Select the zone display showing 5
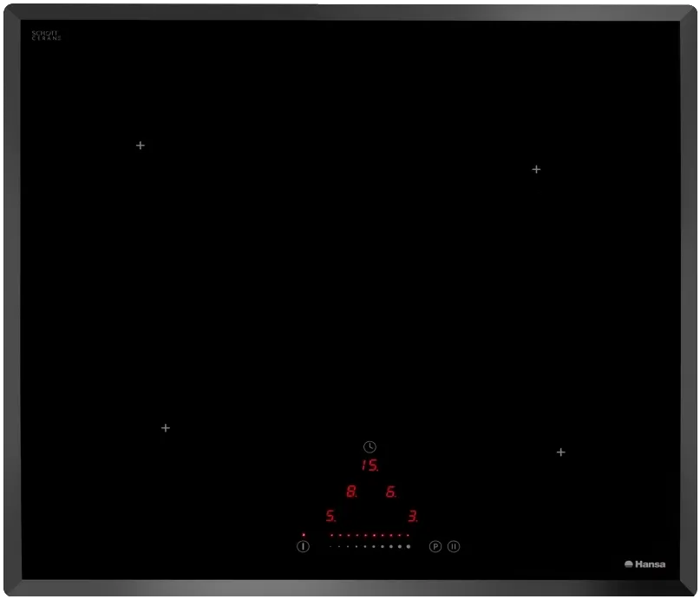700x599 pixels. (330, 517)
